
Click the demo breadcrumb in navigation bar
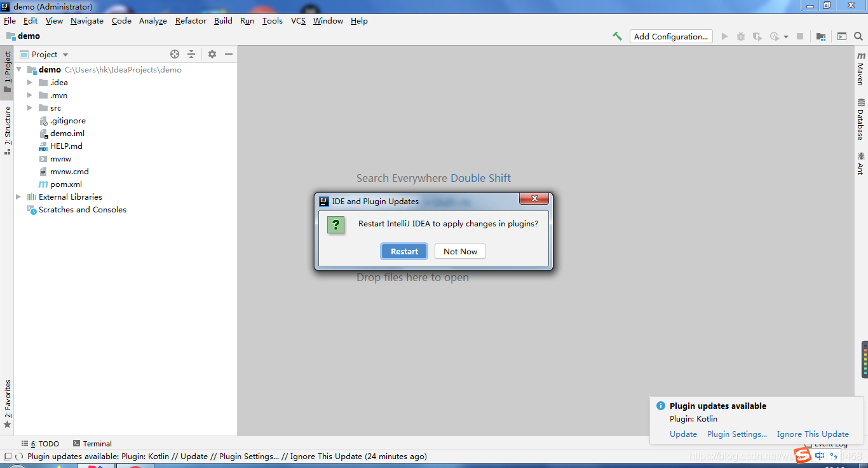tap(23, 36)
